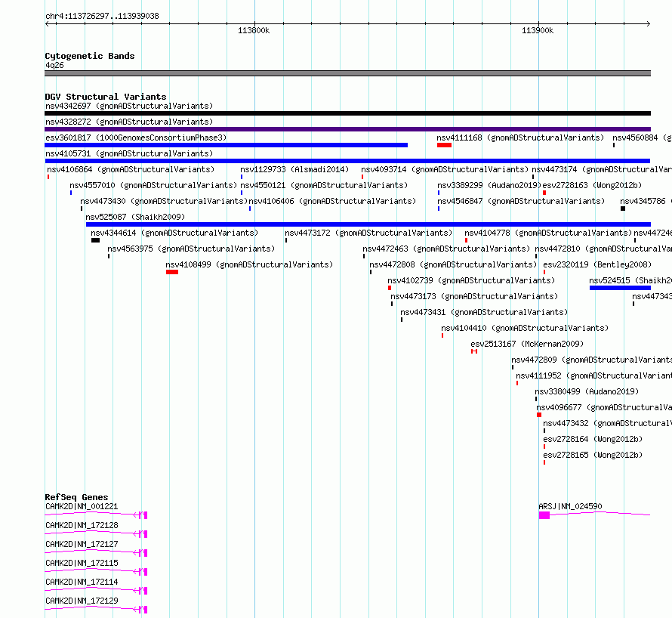Screen dimensions: 672x618
Task: Click the red nsv4102739 variant block
Action: [x=390, y=288]
